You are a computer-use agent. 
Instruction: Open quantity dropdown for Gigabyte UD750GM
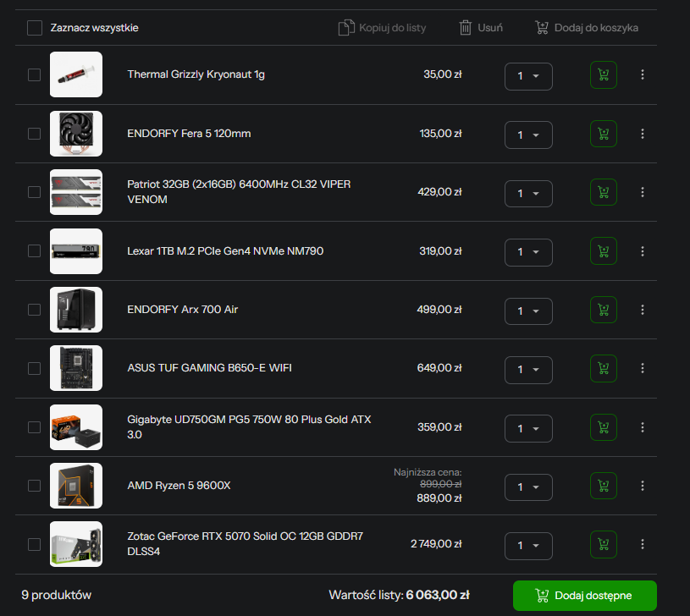[528, 429]
